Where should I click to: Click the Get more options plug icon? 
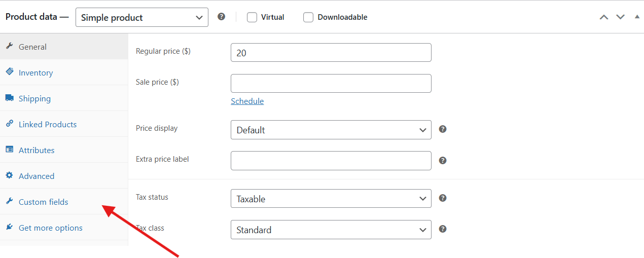click(x=9, y=227)
